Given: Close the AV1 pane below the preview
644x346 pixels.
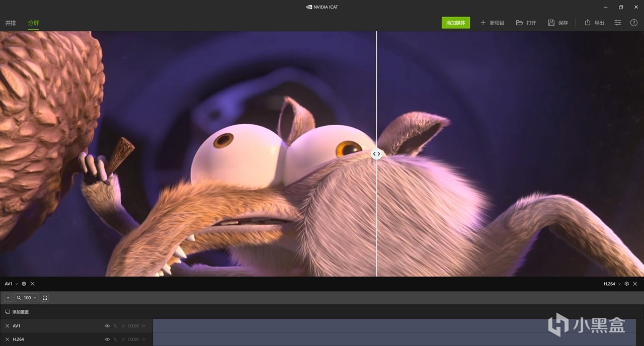Looking at the screenshot, I should pos(32,284).
